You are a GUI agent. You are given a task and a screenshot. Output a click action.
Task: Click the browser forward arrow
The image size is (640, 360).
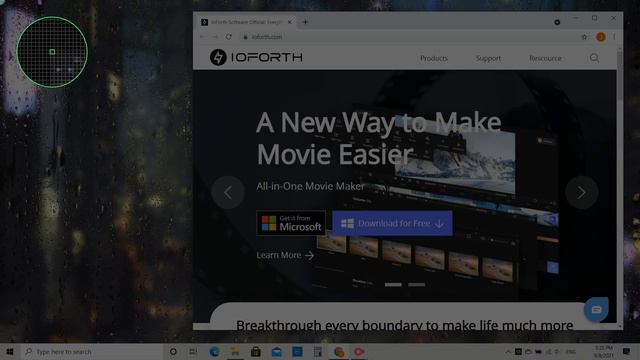pyautogui.click(x=216, y=37)
